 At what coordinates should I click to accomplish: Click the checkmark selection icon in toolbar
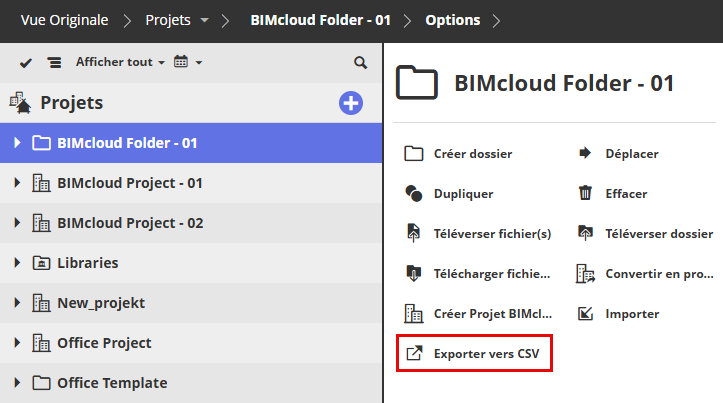pos(26,62)
